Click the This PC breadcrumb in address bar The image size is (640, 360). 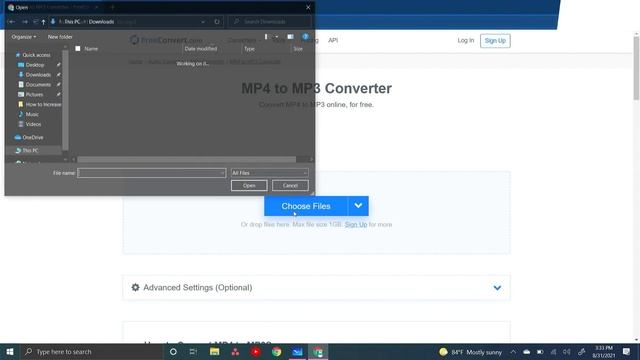[72, 22]
